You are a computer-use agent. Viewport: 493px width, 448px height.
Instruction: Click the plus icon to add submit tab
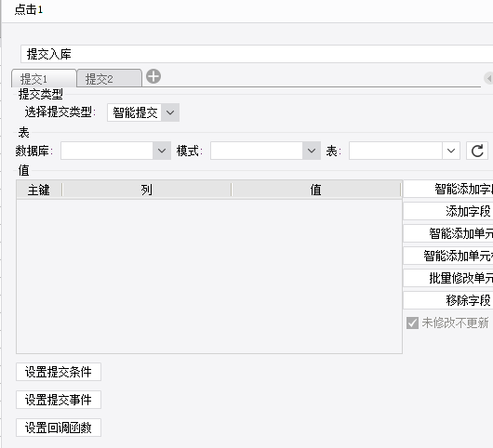click(x=153, y=76)
